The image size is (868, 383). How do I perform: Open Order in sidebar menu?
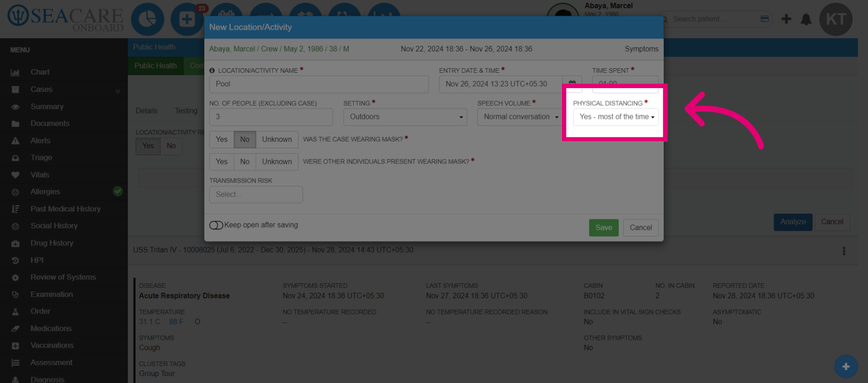[40, 312]
